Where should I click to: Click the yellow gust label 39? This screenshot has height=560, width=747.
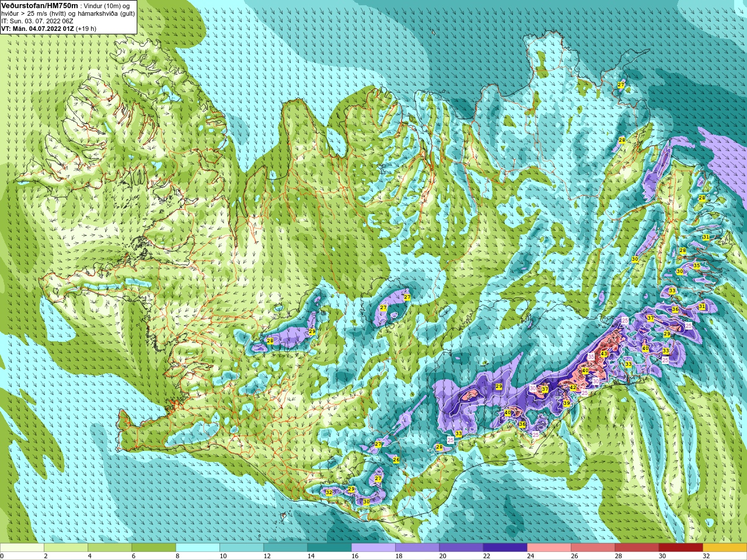(x=566, y=403)
